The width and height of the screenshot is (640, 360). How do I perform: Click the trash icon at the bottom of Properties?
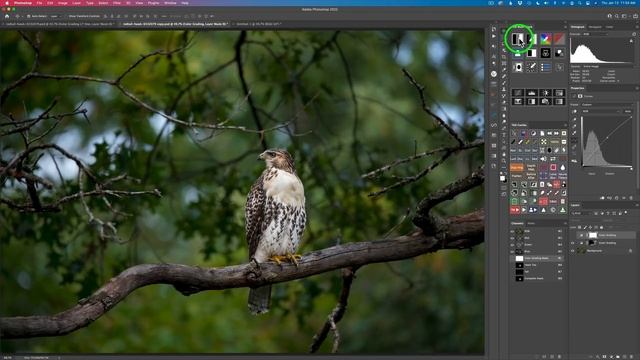[x=631, y=198]
